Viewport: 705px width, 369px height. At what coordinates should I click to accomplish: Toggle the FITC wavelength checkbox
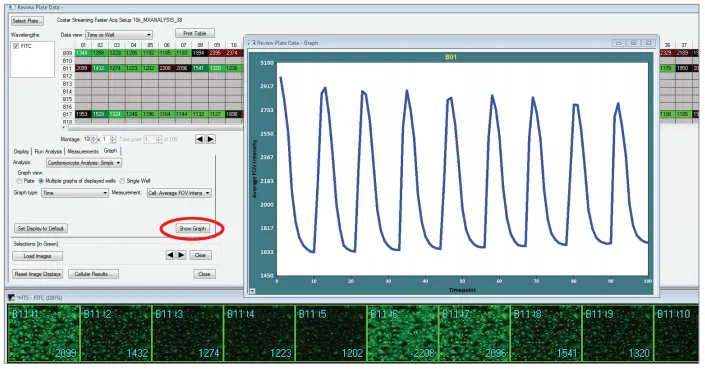pyautogui.click(x=16, y=46)
